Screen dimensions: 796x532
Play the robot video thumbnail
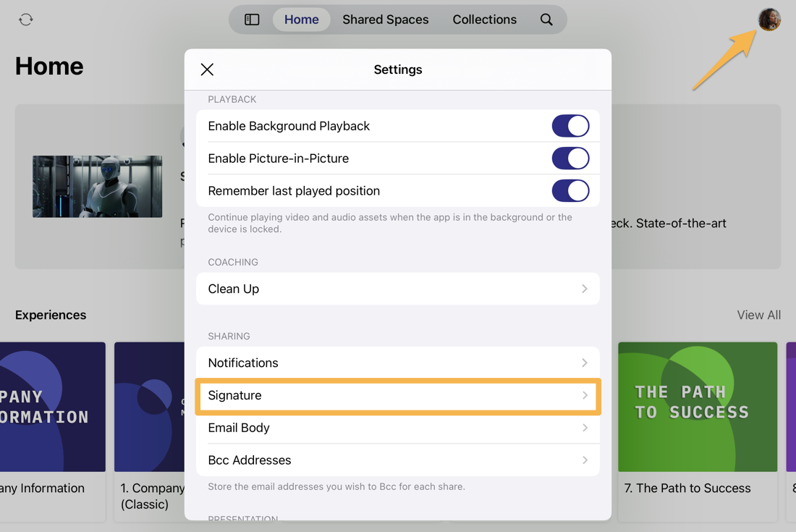coord(97,186)
